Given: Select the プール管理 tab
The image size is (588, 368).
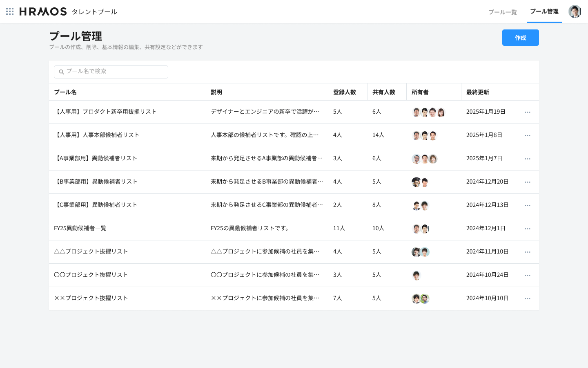Looking at the screenshot, I should [x=544, y=11].
